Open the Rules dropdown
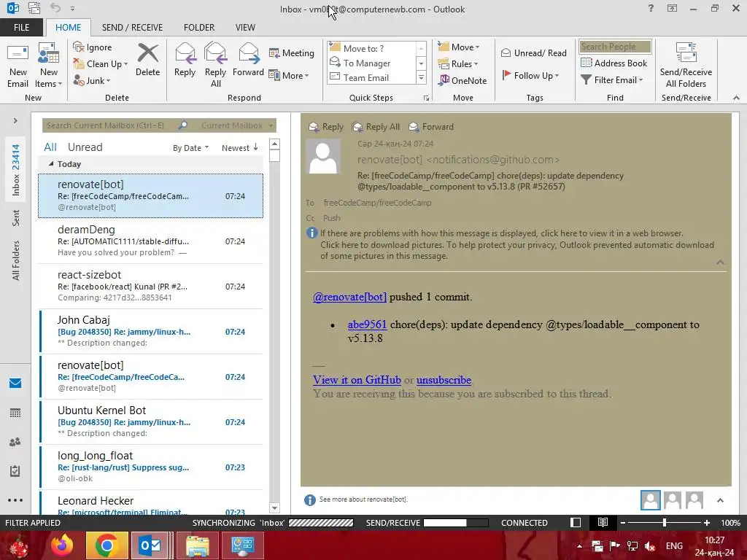This screenshot has width=747, height=560. coord(458,63)
